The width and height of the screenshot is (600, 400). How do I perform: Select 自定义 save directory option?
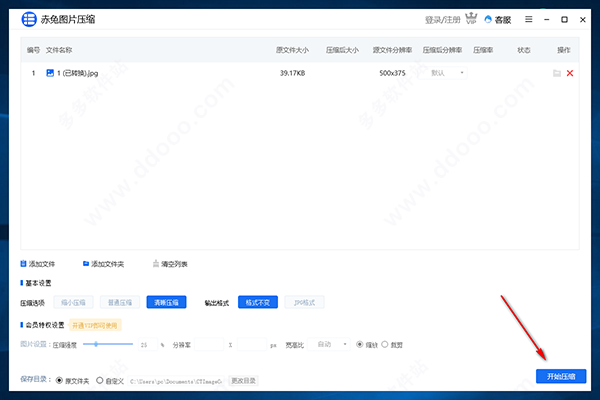pyautogui.click(x=99, y=380)
